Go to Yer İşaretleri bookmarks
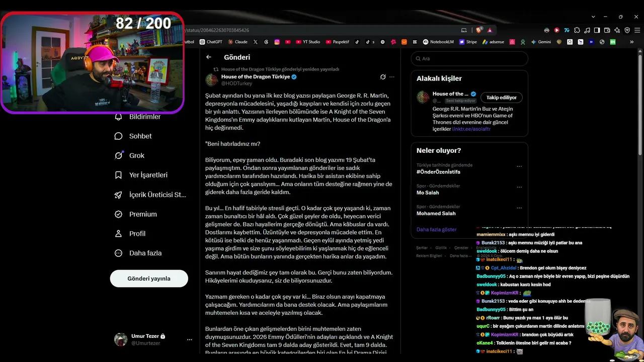The height and width of the screenshot is (362, 644). (141, 175)
